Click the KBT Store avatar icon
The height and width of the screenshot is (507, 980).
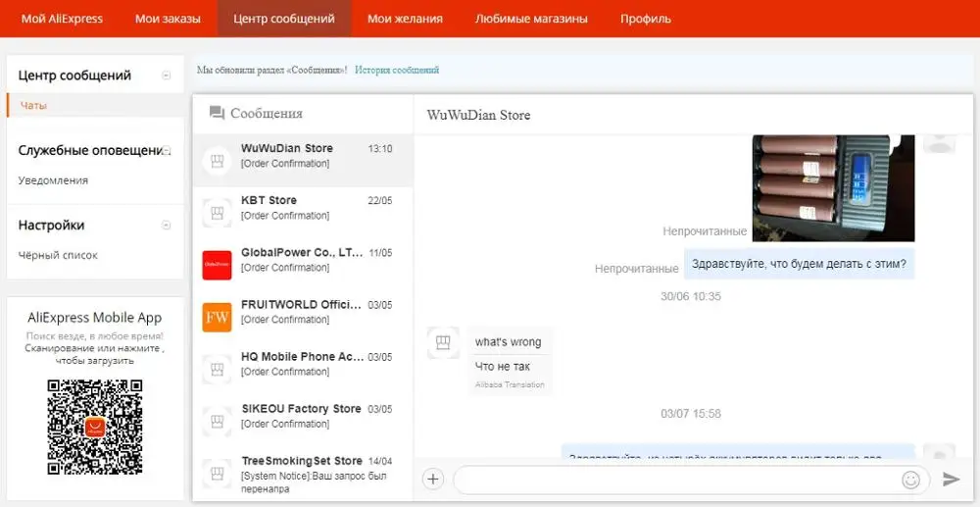[217, 213]
